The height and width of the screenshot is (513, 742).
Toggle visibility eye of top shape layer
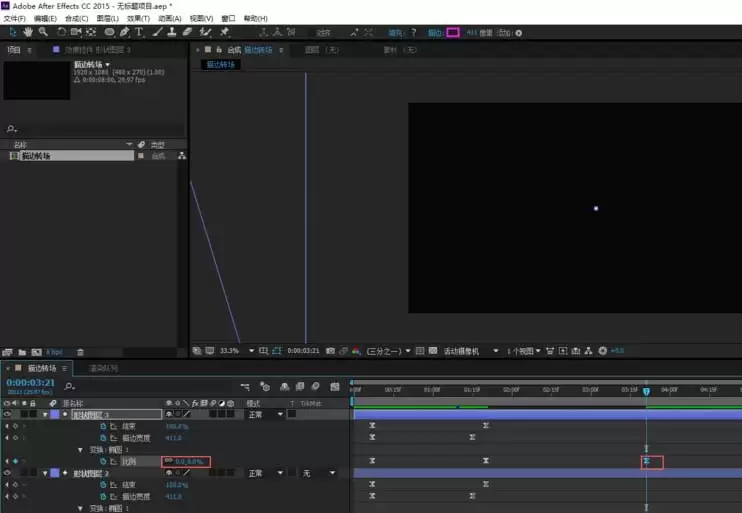point(7,414)
